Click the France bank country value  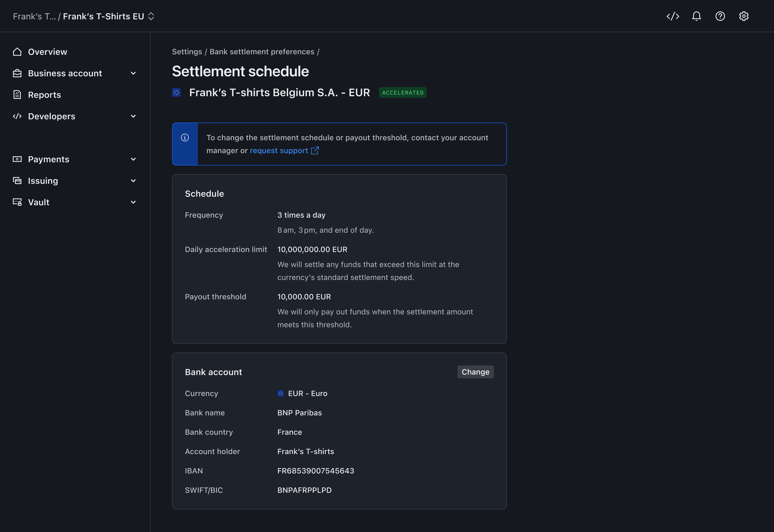290,432
